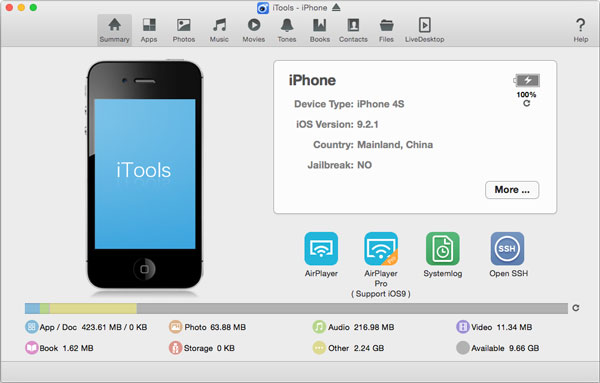Select the text 'iPhone 4S'
The height and width of the screenshot is (383, 600).
pos(380,104)
